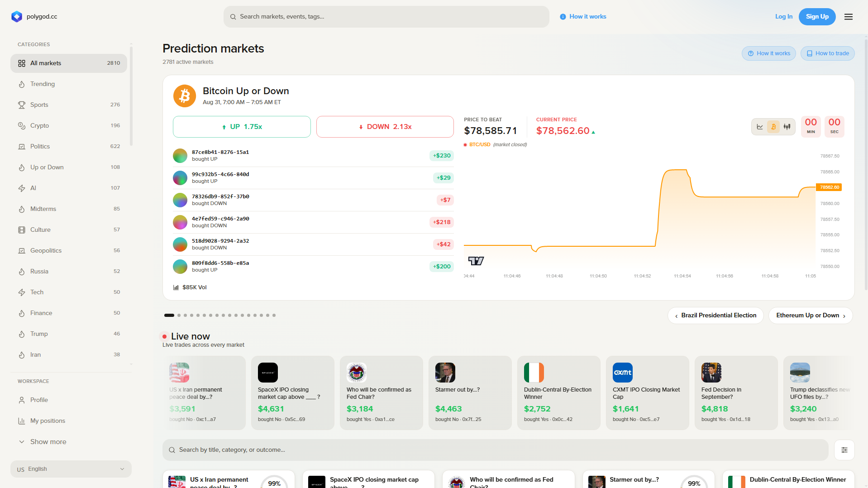
Task: Buy UP at 1.75x
Action: click(242, 127)
